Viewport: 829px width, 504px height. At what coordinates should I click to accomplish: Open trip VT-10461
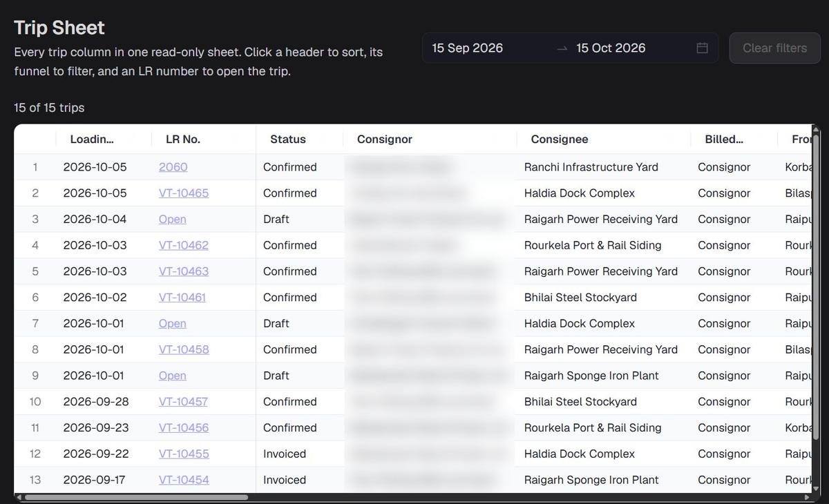(182, 298)
